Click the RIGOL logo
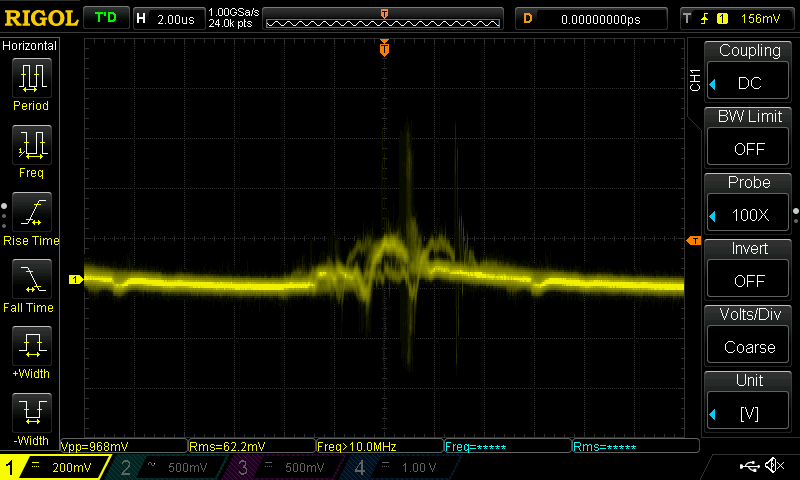The width and height of the screenshot is (800, 480). click(x=41, y=18)
